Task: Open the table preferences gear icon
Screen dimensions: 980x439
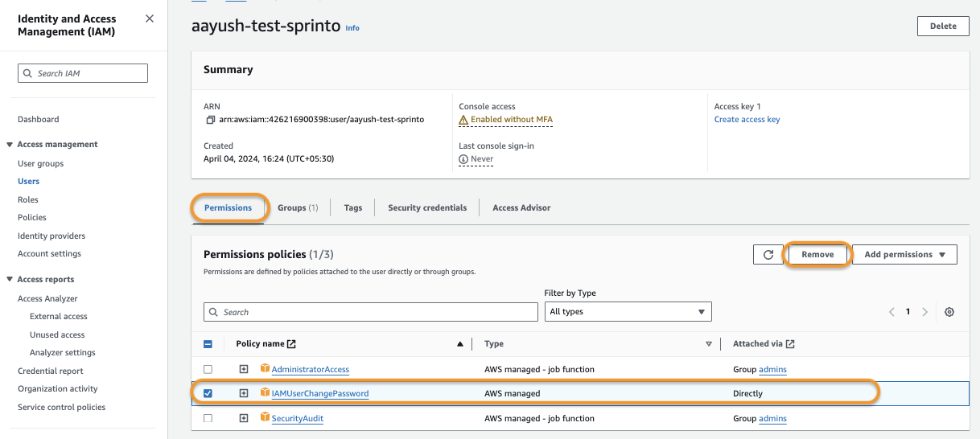Action: coord(949,312)
